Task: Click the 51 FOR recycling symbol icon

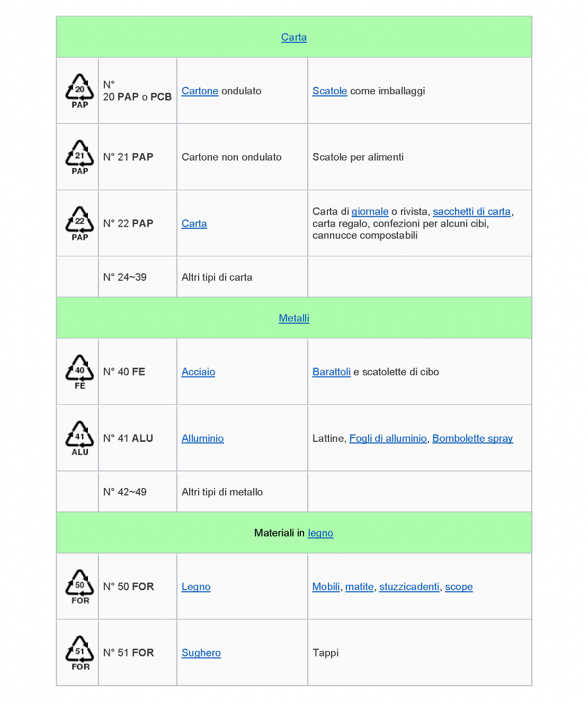Action: pyautogui.click(x=79, y=652)
